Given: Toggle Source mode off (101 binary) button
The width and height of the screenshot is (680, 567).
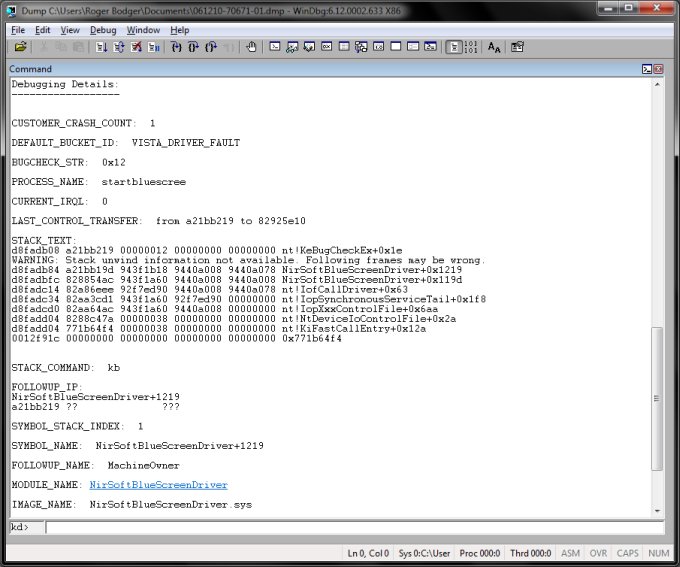Looking at the screenshot, I should tap(471, 47).
